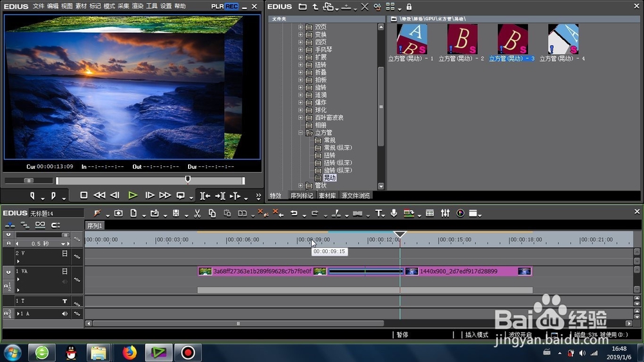This screenshot has height=362, width=644.
Task: Toggle title visibility T on 1 T track
Action: coord(64,301)
